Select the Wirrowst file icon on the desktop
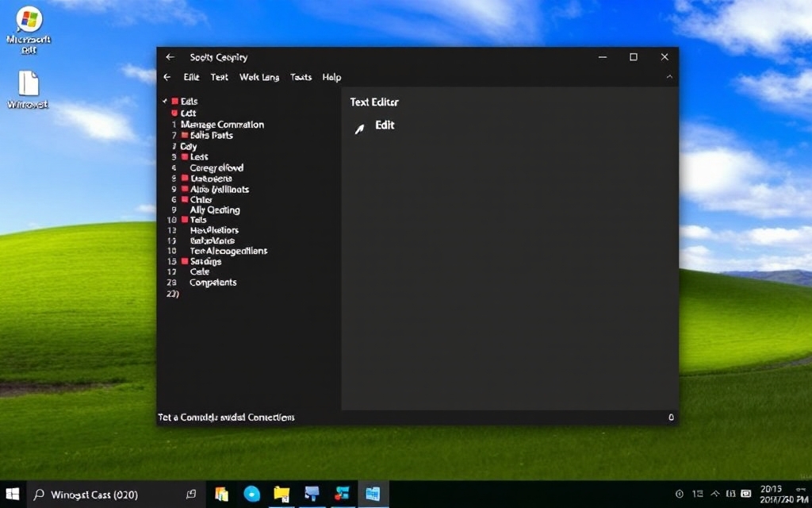 click(x=29, y=89)
